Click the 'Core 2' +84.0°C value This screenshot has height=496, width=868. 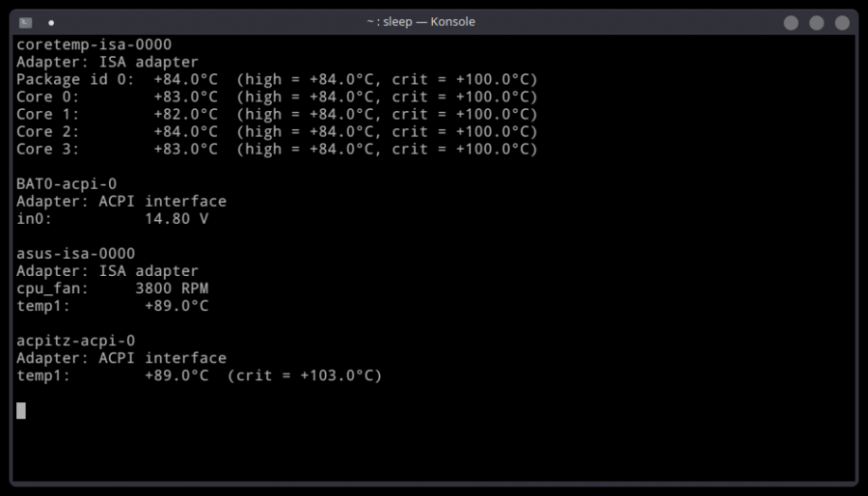coord(185,131)
